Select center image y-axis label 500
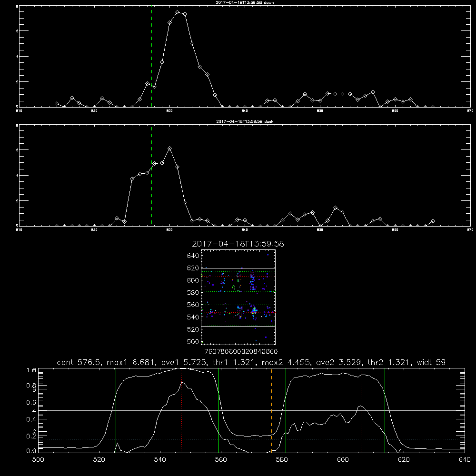Screen dimensions: 476x476 click(193, 341)
